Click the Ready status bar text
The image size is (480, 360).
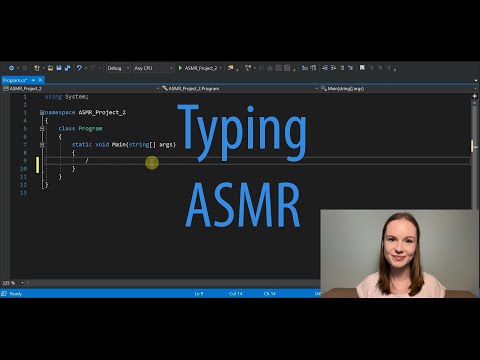16,294
